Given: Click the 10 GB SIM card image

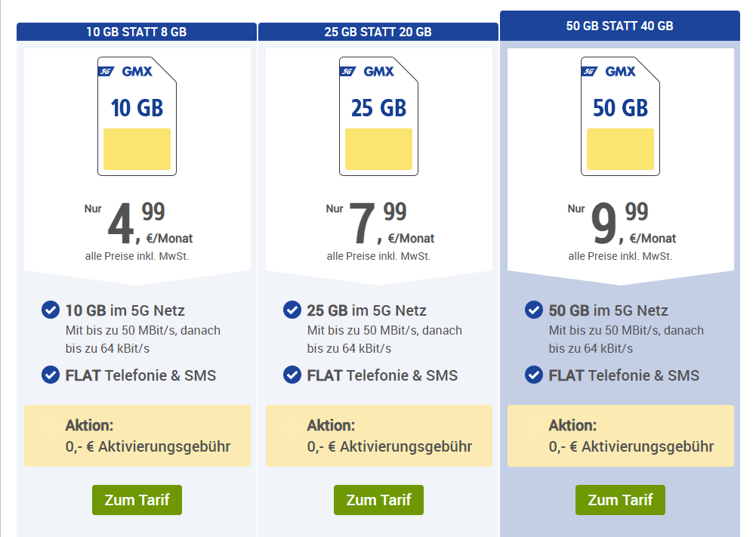Looking at the screenshot, I should pyautogui.click(x=137, y=116).
